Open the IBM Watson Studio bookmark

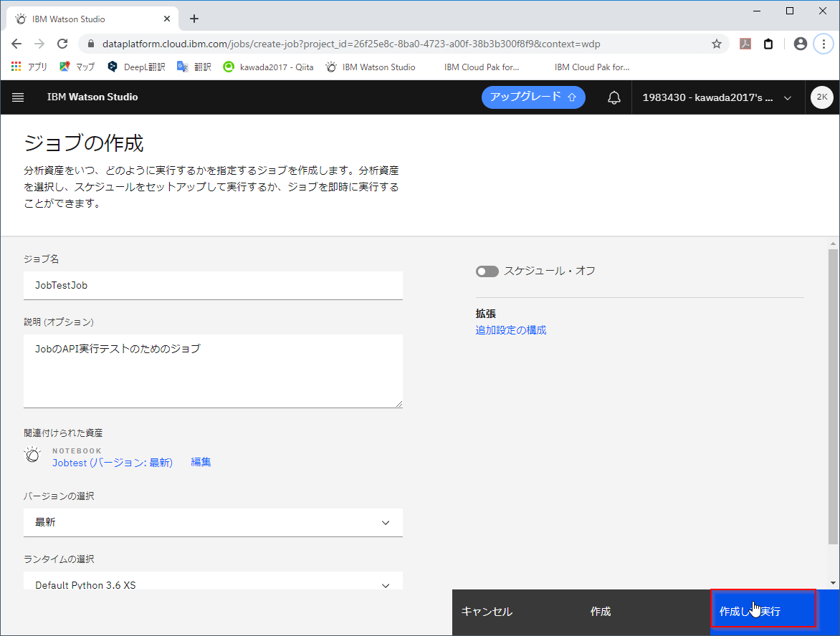[x=371, y=67]
